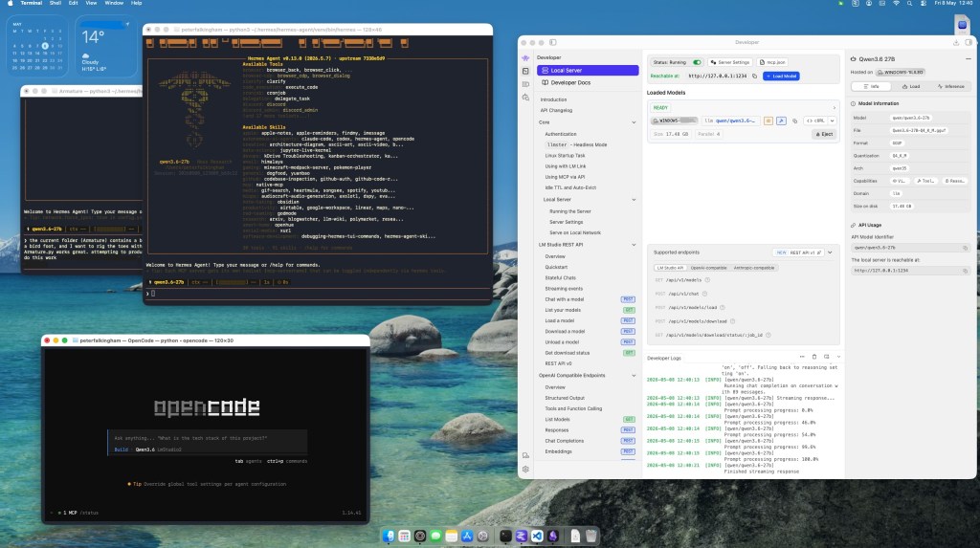Toggle the sidebar panel icon in LM Studio title bar
980x548 pixels.
point(553,42)
